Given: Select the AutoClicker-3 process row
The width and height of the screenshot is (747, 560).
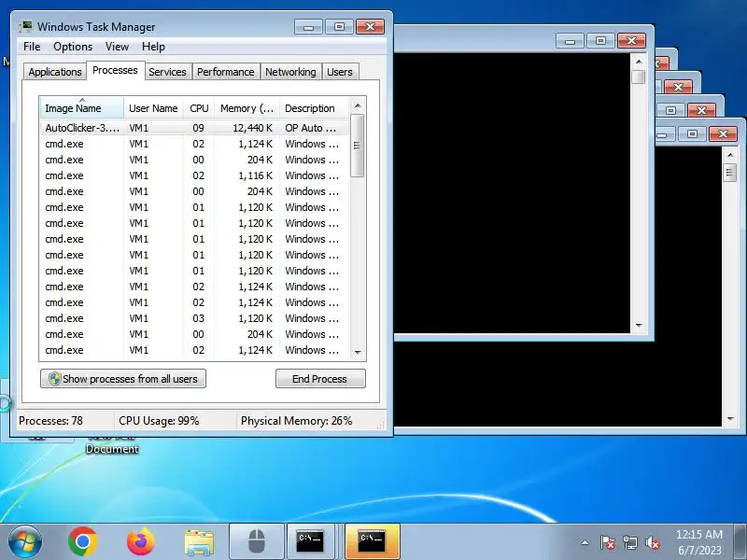Looking at the screenshot, I should pos(194,128).
